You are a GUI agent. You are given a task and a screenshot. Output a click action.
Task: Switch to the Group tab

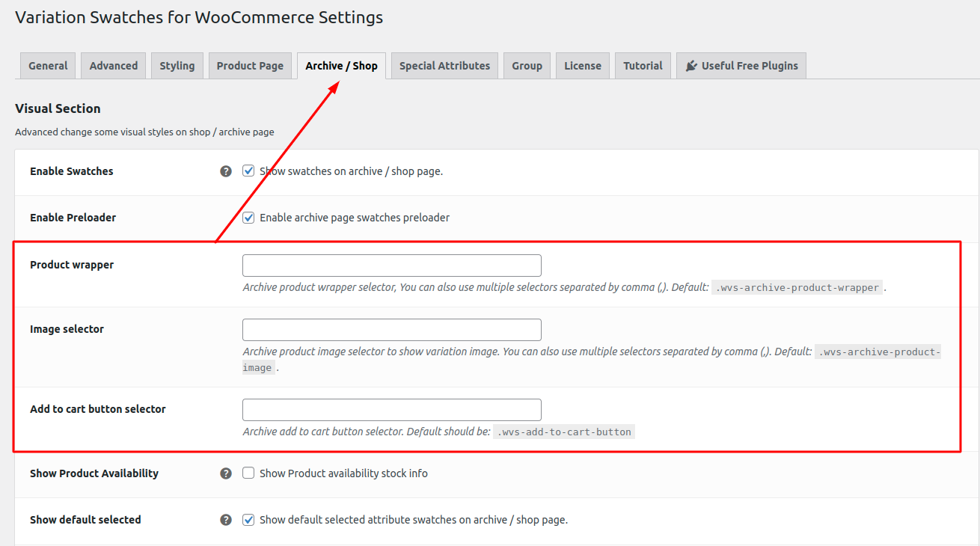(527, 66)
